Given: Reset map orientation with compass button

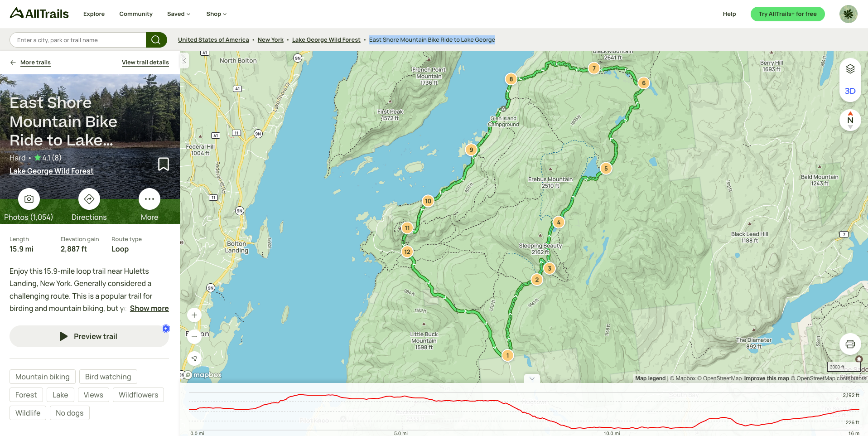Looking at the screenshot, I should coord(850,120).
